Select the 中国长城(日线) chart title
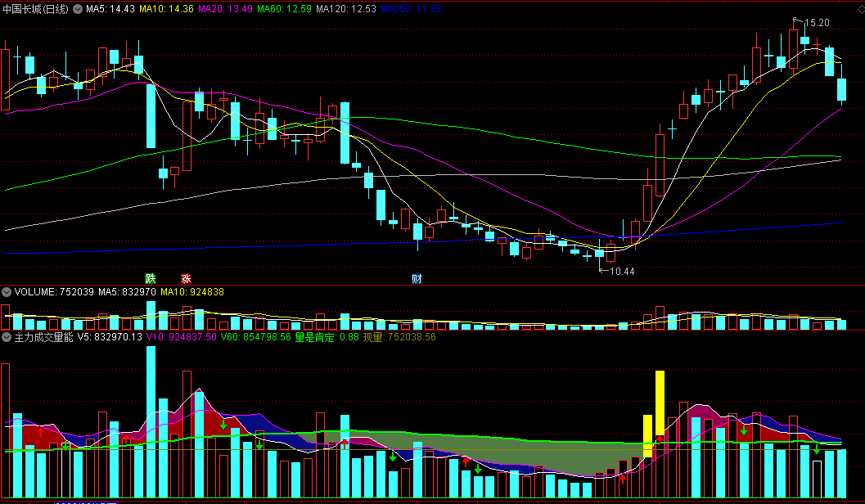The height and width of the screenshot is (504, 865). click(36, 9)
